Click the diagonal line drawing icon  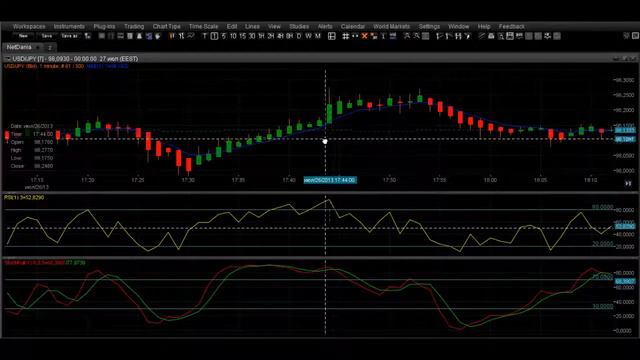482,36
